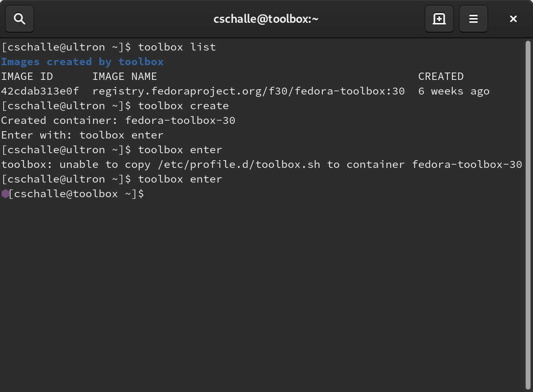Click the registry.fedoraproject.org image name text
This screenshot has width=533, height=392.
coord(249,91)
